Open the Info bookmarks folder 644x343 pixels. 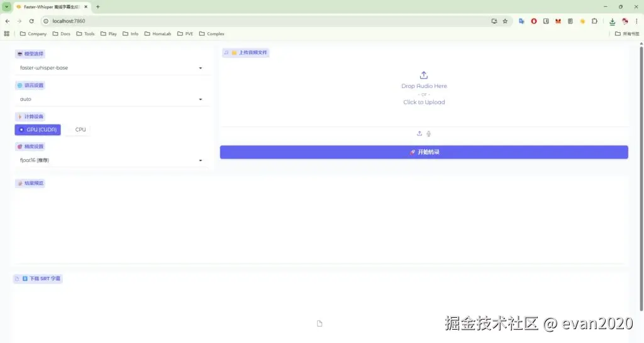coord(131,34)
